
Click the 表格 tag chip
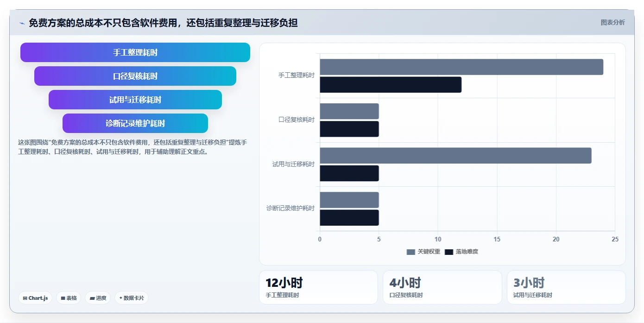click(69, 298)
